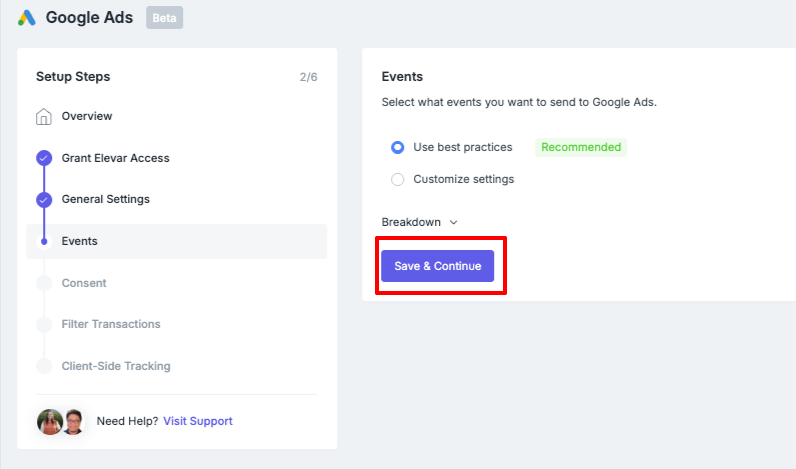Open the Breakdown section label
The image size is (796, 469).
click(411, 222)
